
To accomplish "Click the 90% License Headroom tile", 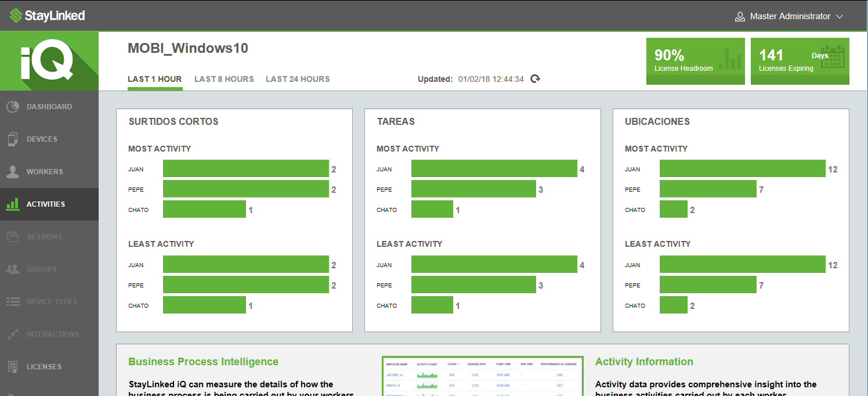I will pos(695,61).
